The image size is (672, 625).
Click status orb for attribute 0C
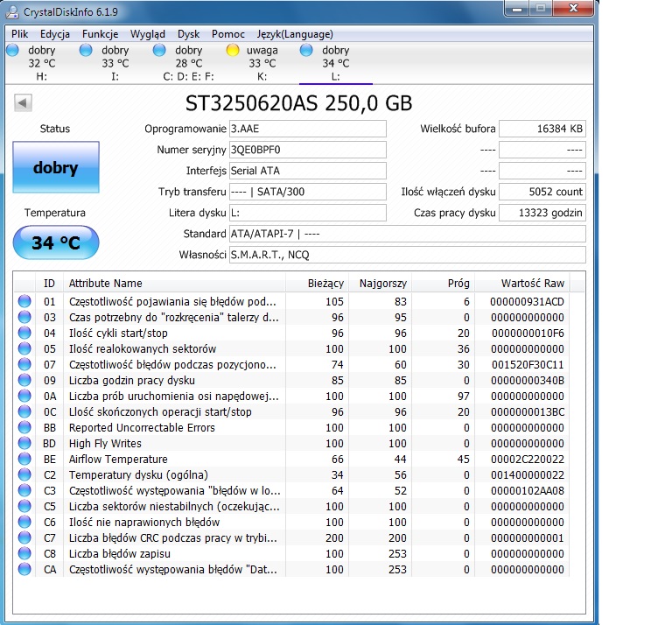coord(24,411)
